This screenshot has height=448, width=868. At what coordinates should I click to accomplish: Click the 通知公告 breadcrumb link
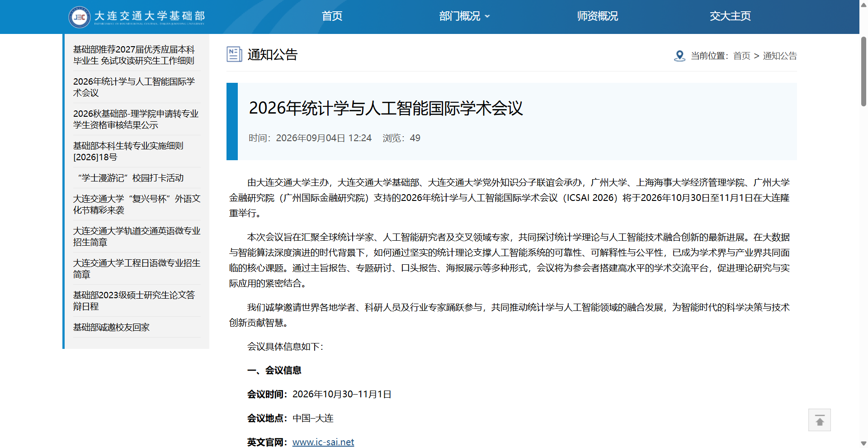[x=780, y=56]
